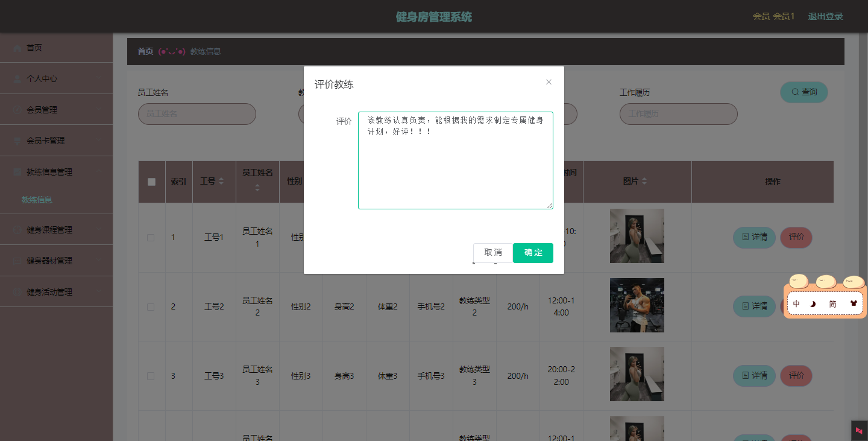Viewport: 868px width, 441px height.
Task: Check the checkbox for row 工号1
Action: pos(151,238)
